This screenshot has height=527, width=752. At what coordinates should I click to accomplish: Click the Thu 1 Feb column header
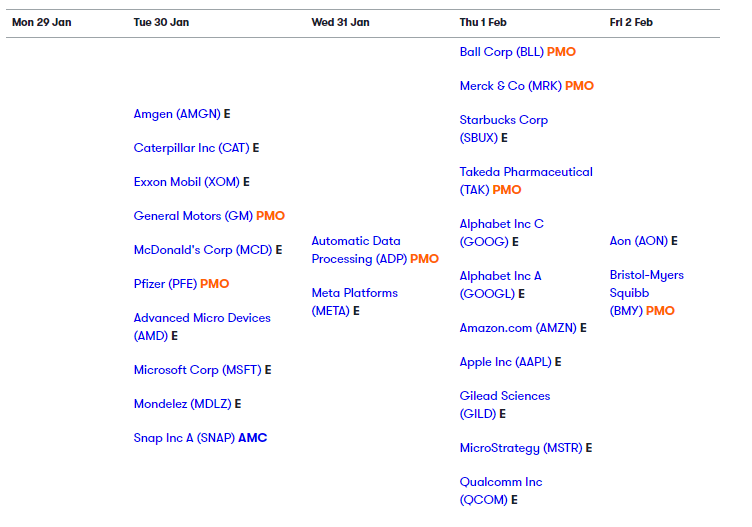point(483,23)
